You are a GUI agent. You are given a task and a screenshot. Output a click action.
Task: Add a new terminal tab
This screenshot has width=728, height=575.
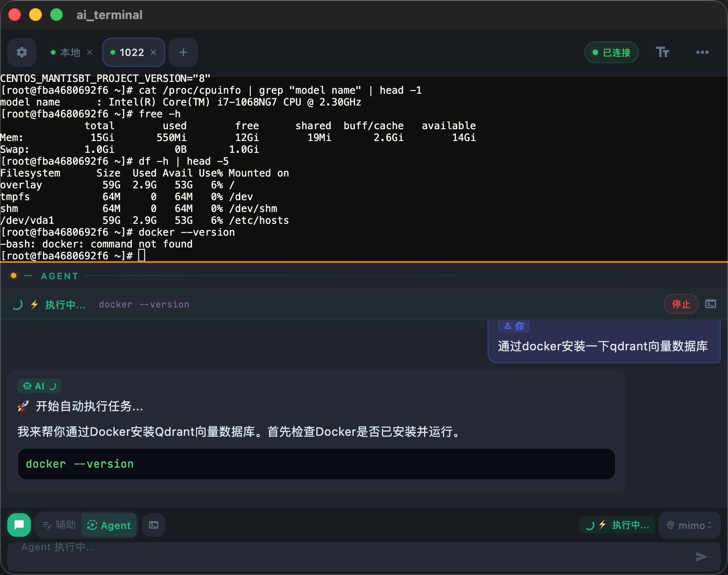(183, 52)
